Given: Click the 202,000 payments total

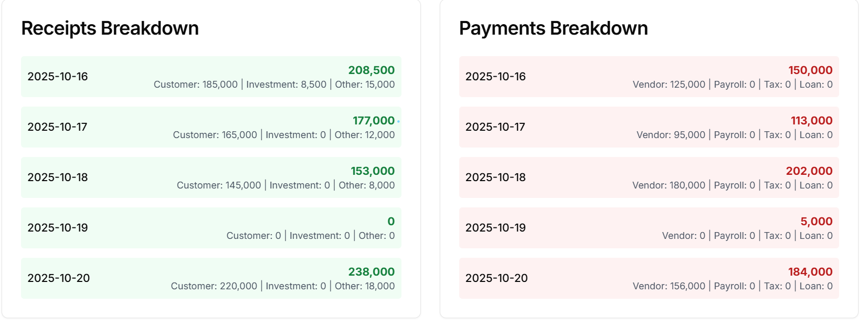Looking at the screenshot, I should coord(809,171).
